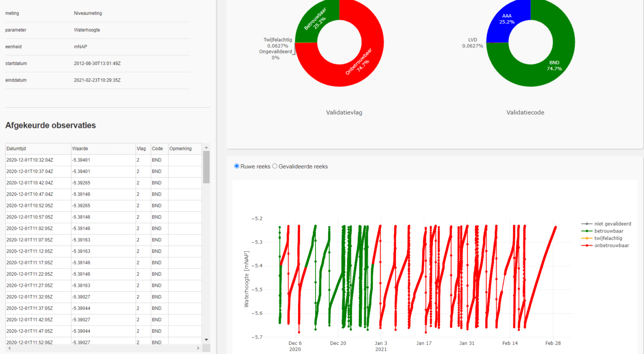The image size is (644, 354).
Task: Click the Validatievlag chart title
Action: pyautogui.click(x=344, y=112)
